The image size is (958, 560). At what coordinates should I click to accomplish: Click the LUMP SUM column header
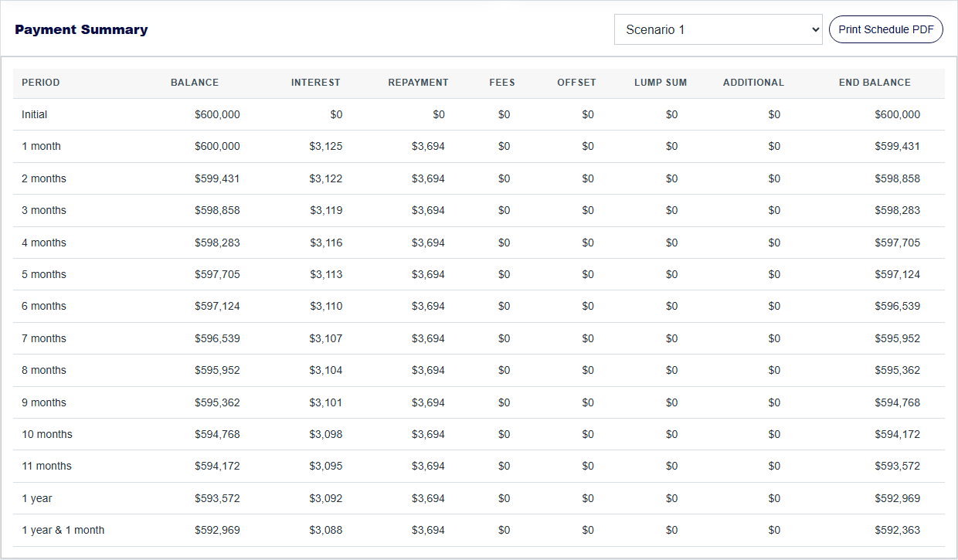coord(661,83)
